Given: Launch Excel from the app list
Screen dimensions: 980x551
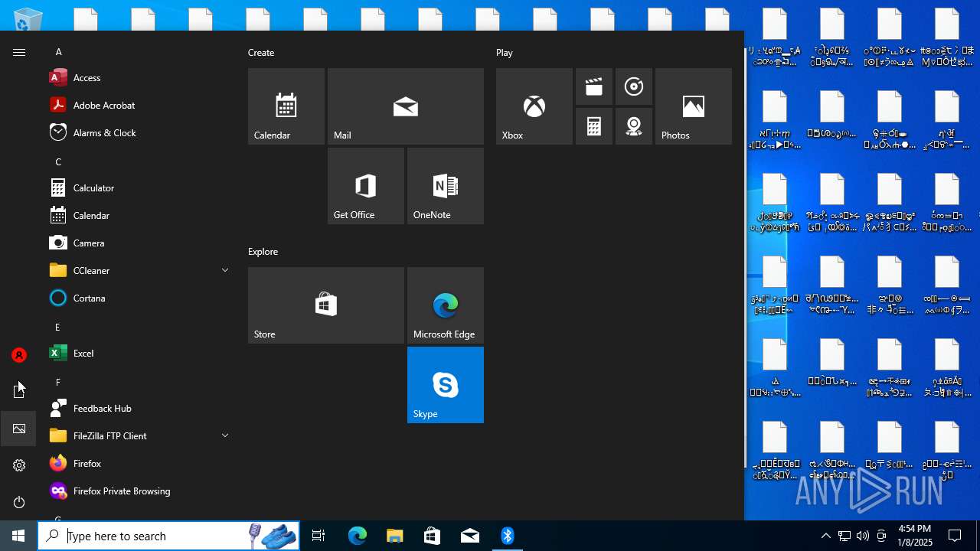Looking at the screenshot, I should (139, 353).
